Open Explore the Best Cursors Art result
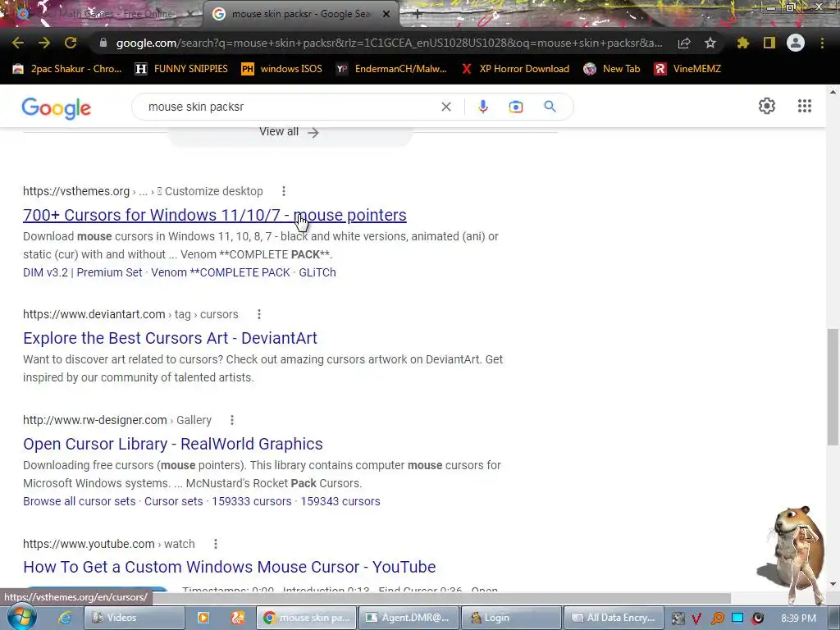The width and height of the screenshot is (840, 630). (170, 338)
